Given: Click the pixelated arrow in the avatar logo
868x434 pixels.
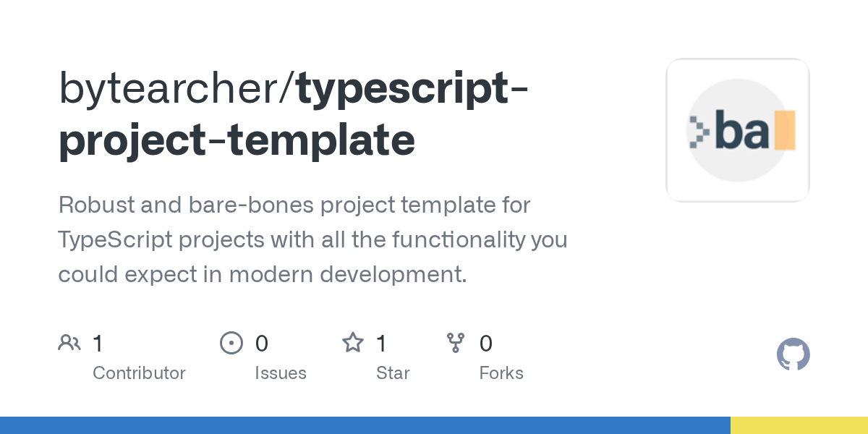Looking at the screenshot, I should click(699, 131).
